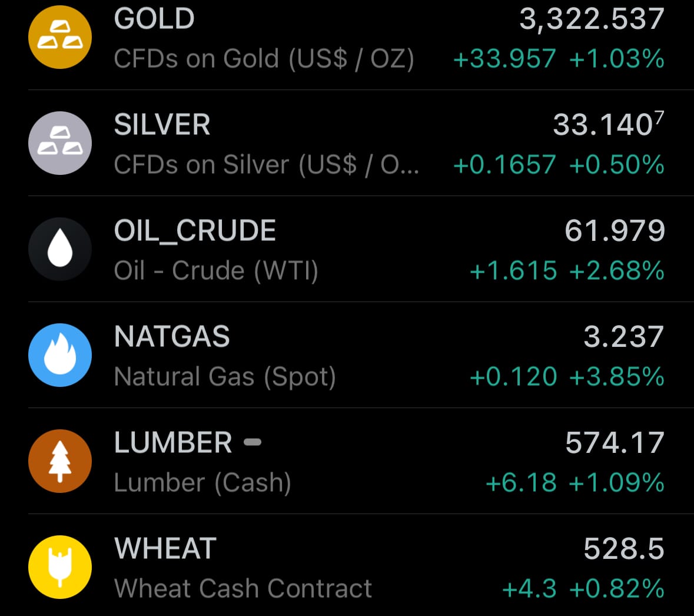The image size is (694, 616).
Task: Tap crude oil change +2.68%
Action: click(617, 270)
